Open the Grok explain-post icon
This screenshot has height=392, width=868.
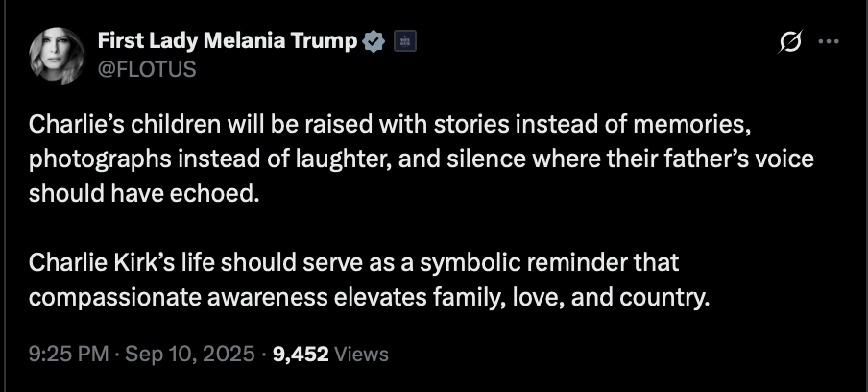point(791,42)
